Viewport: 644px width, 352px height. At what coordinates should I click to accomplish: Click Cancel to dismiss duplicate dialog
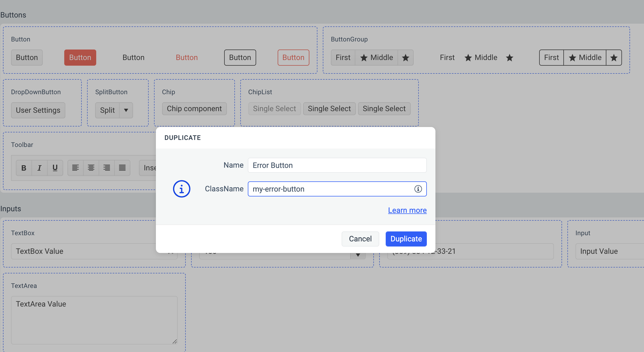(x=360, y=238)
